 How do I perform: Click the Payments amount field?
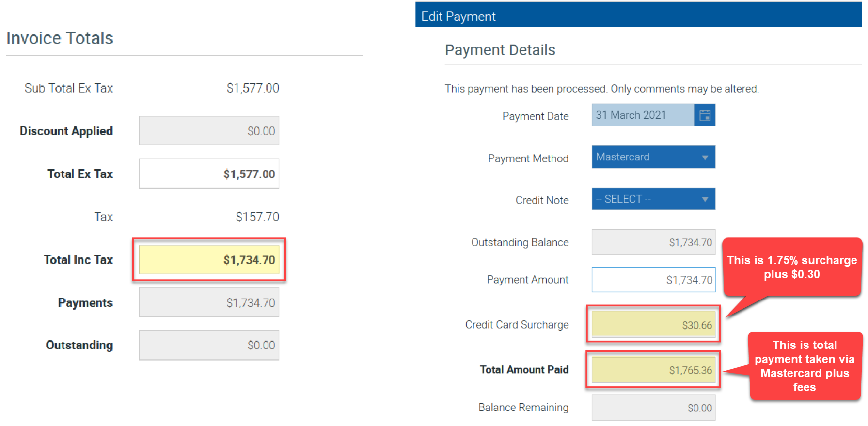(x=209, y=302)
